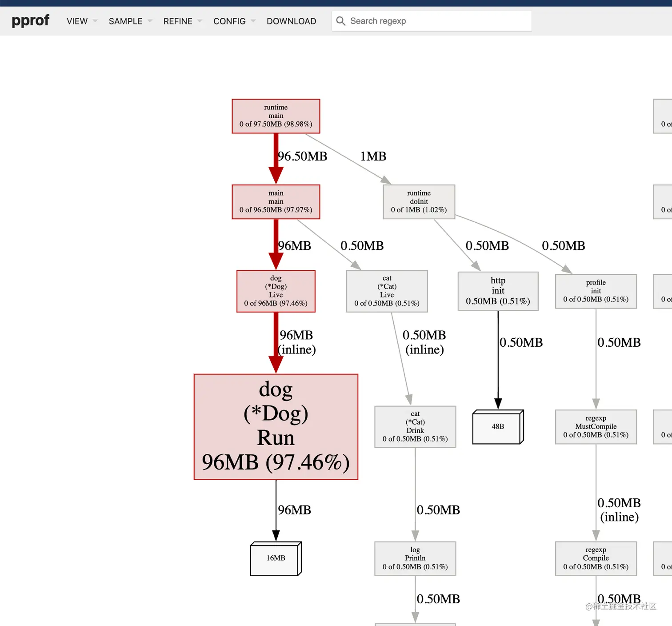Viewport: 672px width, 626px height.
Task: Open the CONFIG menu
Action: pyautogui.click(x=234, y=21)
